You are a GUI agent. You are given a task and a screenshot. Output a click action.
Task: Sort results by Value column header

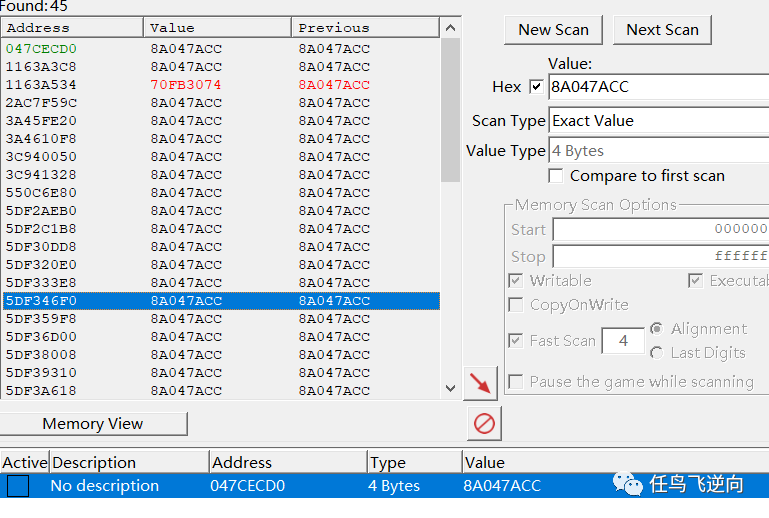click(218, 28)
